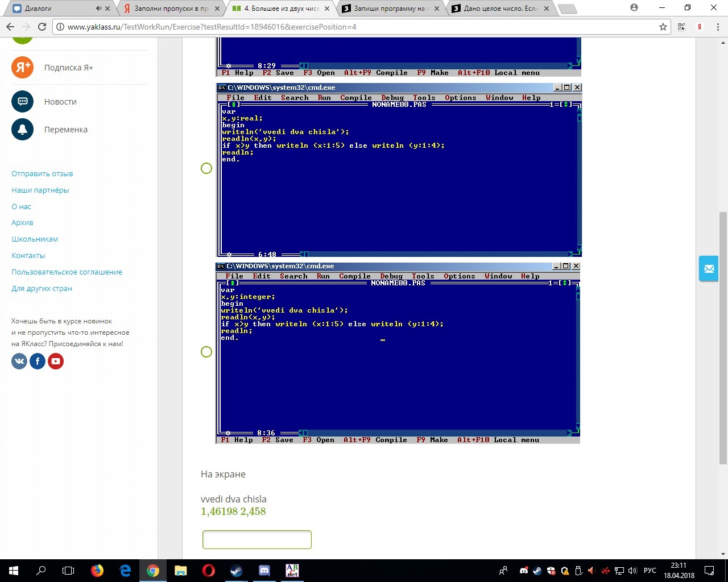Click the answer input field
This screenshot has height=582, width=728.
[257, 539]
